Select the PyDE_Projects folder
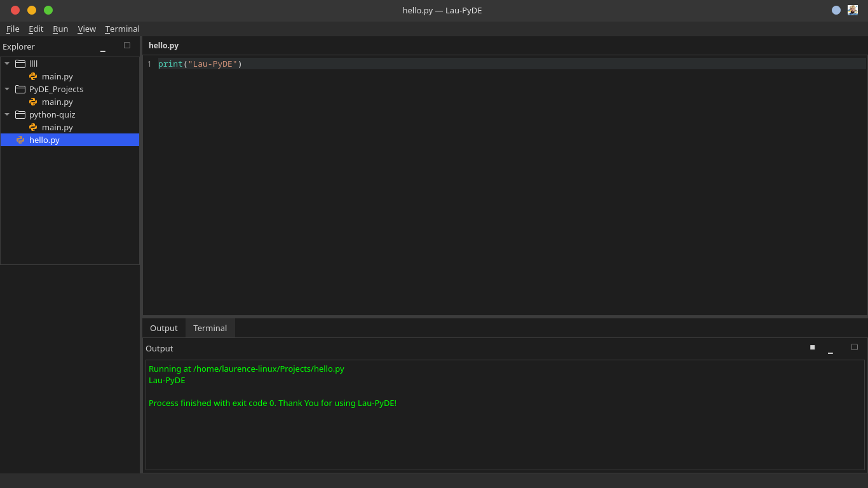This screenshot has height=488, width=868. pos(57,89)
